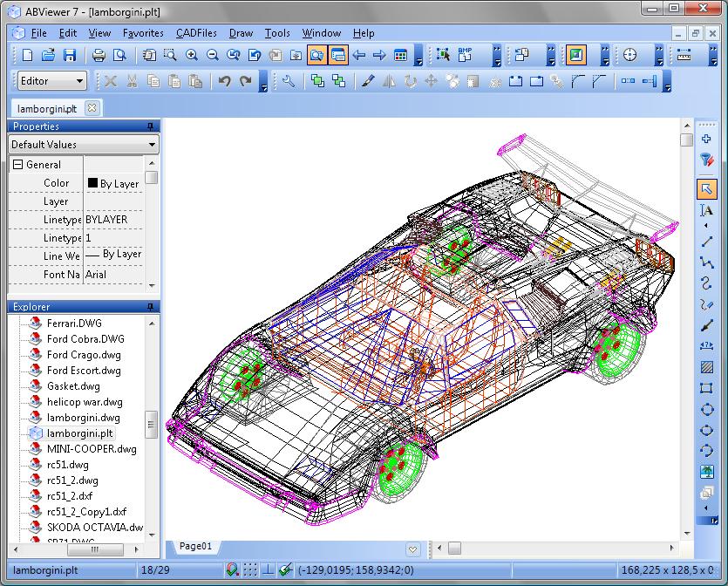Click the black Color By Layer swatch

click(93, 183)
